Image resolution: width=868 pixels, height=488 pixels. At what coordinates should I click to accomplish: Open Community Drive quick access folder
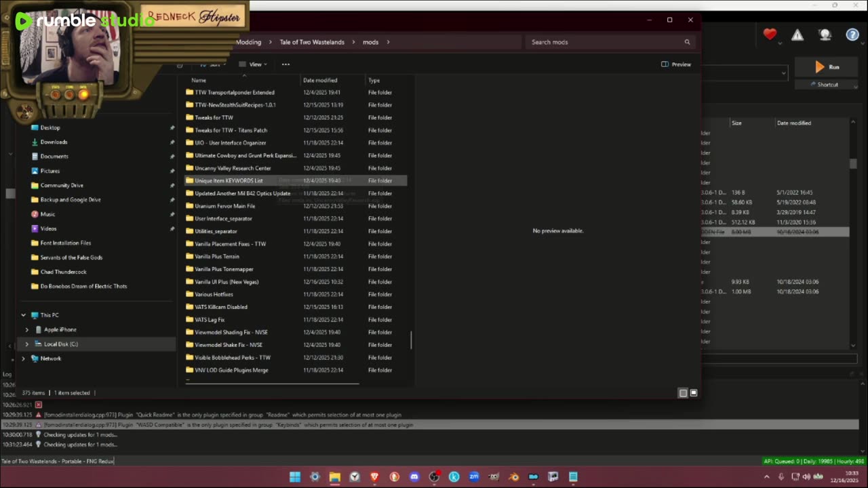click(62, 185)
